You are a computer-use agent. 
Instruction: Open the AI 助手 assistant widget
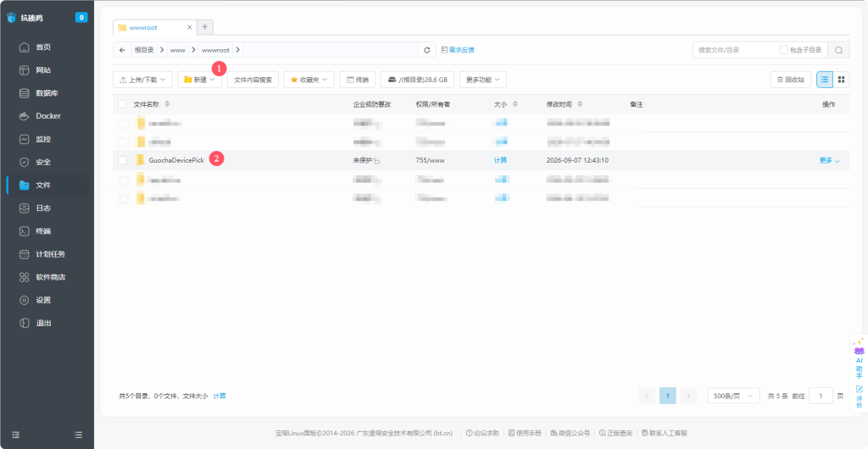[x=860, y=358]
